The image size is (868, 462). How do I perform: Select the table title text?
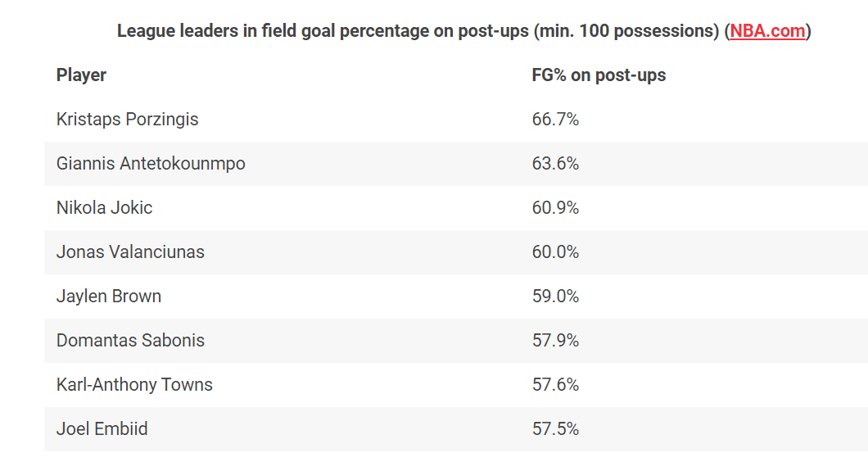pos(419,31)
